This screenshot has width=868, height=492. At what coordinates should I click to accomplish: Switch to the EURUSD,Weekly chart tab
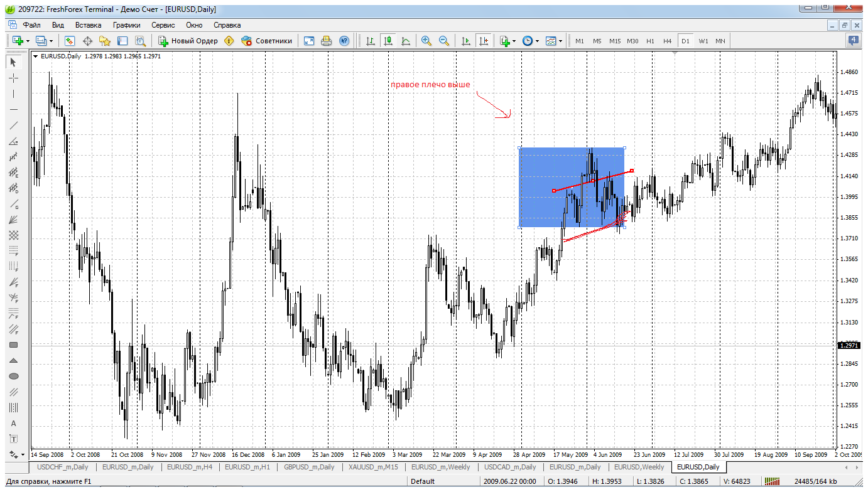pos(639,467)
